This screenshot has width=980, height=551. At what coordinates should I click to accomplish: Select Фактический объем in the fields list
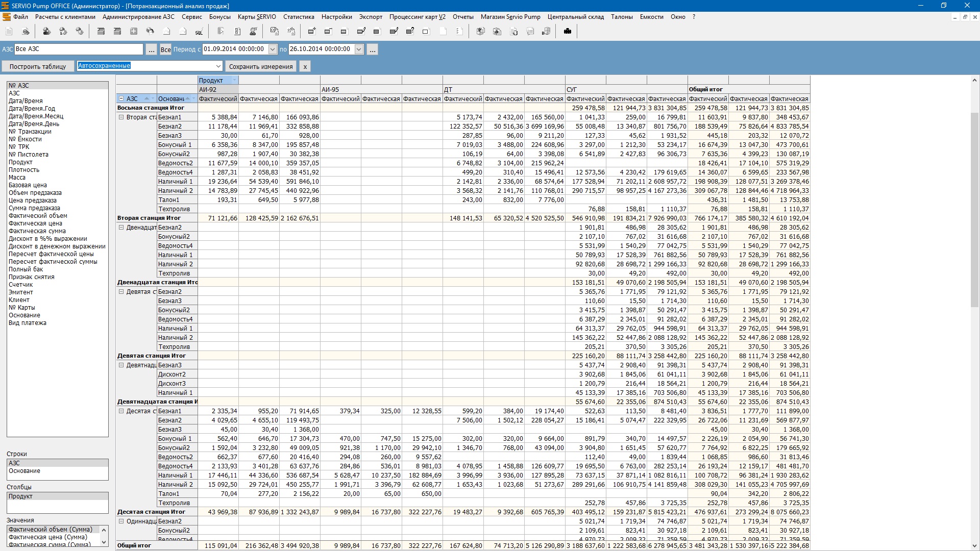click(38, 216)
